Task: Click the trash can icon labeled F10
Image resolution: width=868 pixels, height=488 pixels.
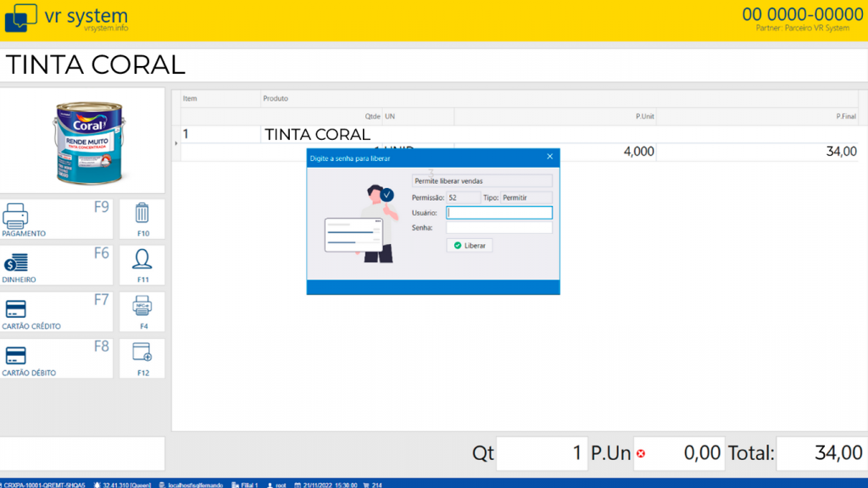Action: pos(142,213)
